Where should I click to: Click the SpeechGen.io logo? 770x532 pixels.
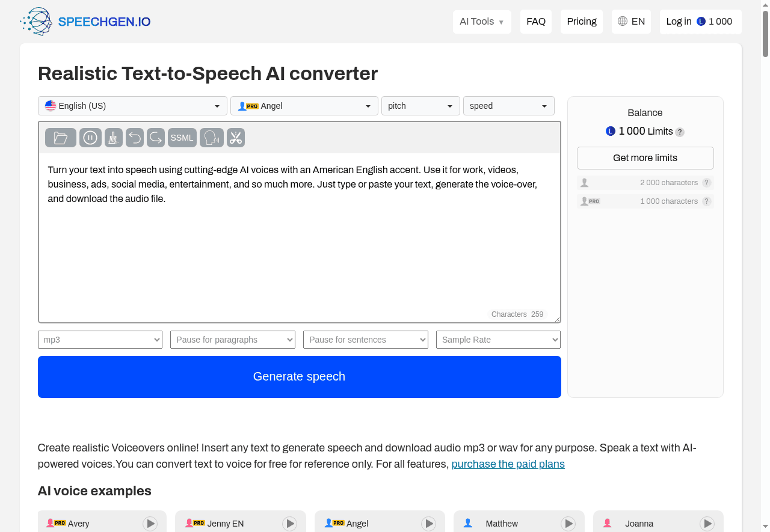click(x=84, y=22)
